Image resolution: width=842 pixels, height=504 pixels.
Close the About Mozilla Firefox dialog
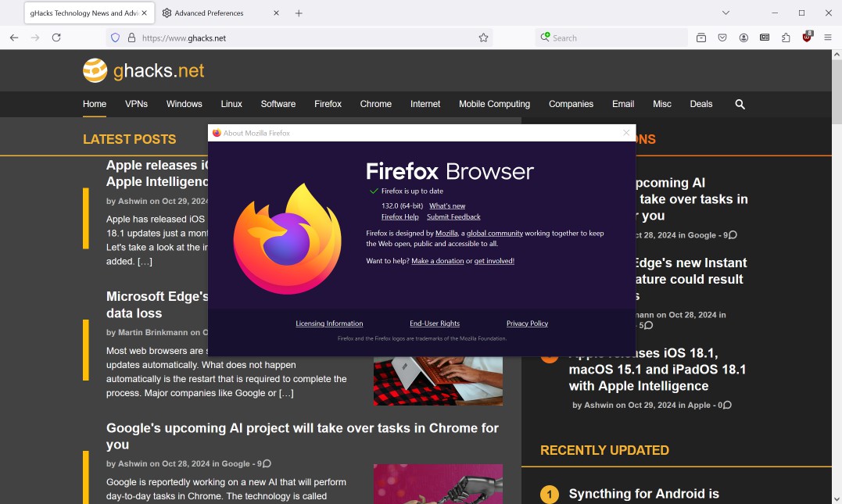pos(626,133)
